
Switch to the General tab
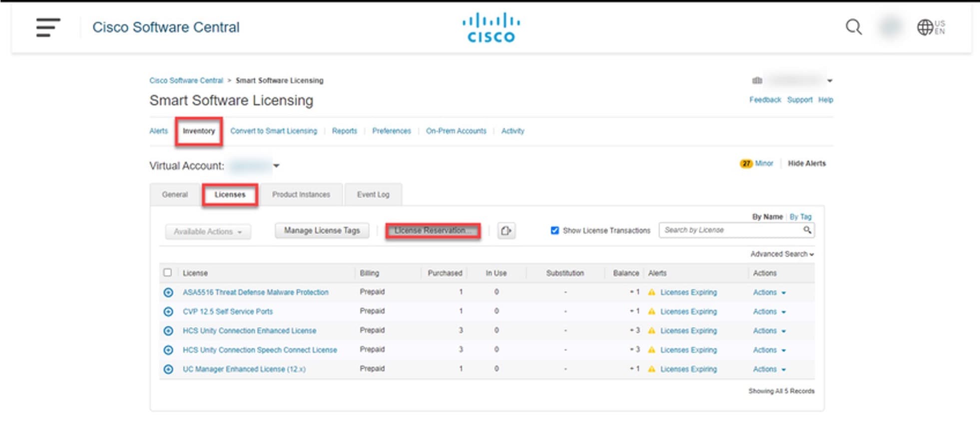(175, 194)
